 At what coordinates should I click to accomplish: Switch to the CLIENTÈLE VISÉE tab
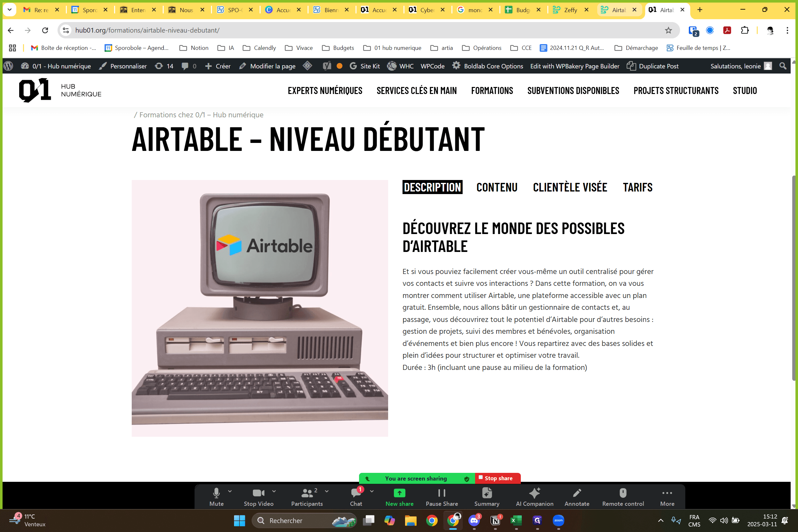[570, 187]
